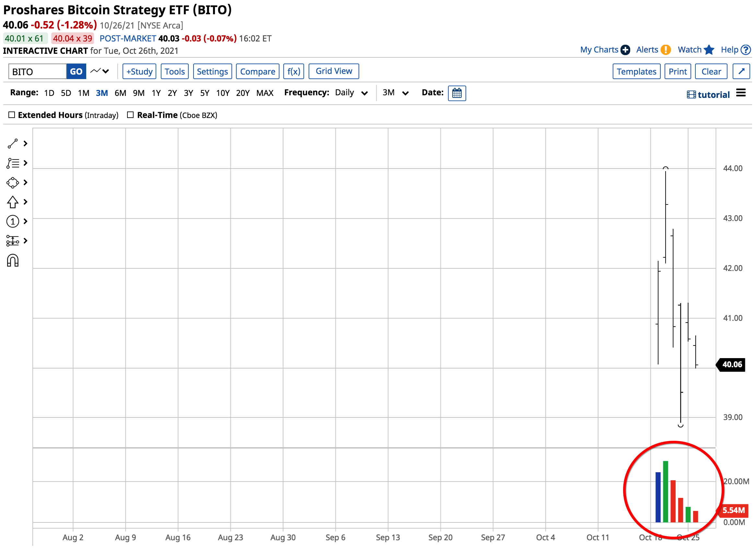Expand the numbered label submenu chevron
The height and width of the screenshot is (549, 756).
click(25, 222)
